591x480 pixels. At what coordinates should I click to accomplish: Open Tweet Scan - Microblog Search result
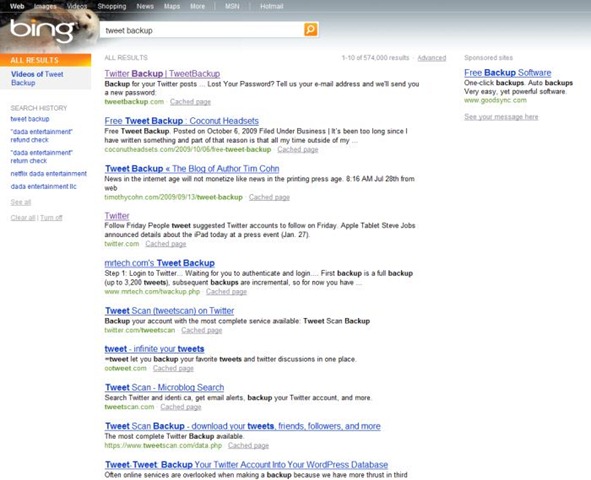tap(164, 387)
